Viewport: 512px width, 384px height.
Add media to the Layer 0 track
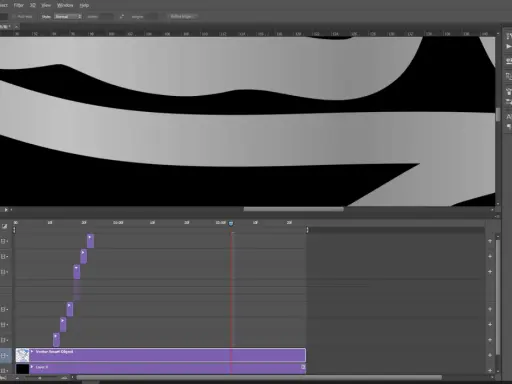[x=490, y=370]
